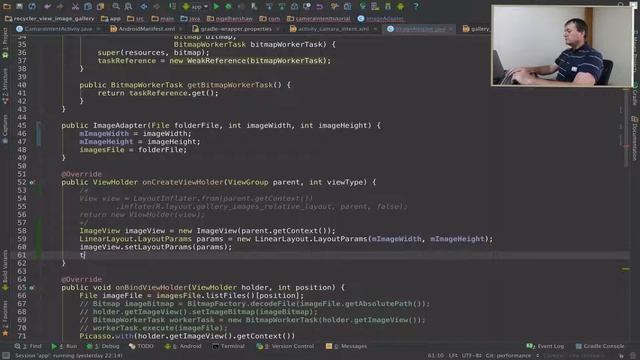
Task: Switch to AndroidManifest.xml tab
Action: 143,29
